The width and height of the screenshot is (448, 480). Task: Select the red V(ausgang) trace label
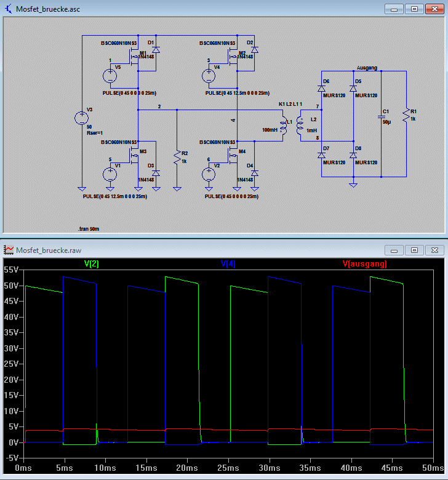pos(365,264)
